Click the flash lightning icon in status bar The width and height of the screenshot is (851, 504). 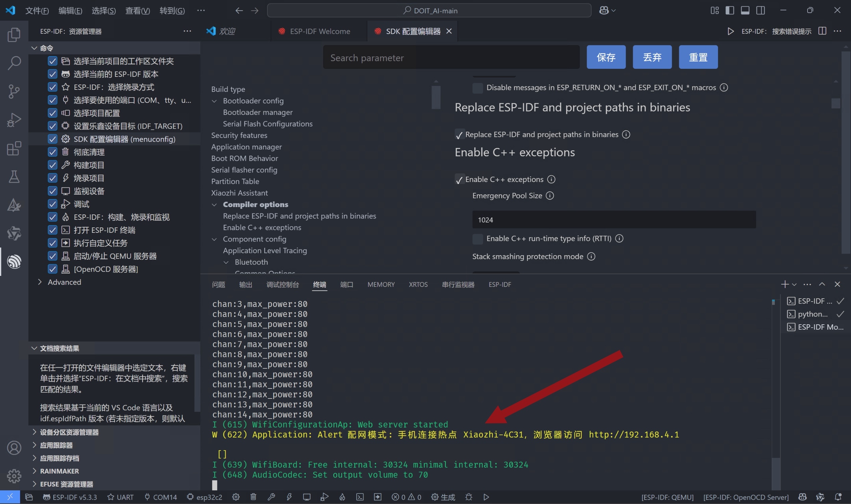coord(289,497)
